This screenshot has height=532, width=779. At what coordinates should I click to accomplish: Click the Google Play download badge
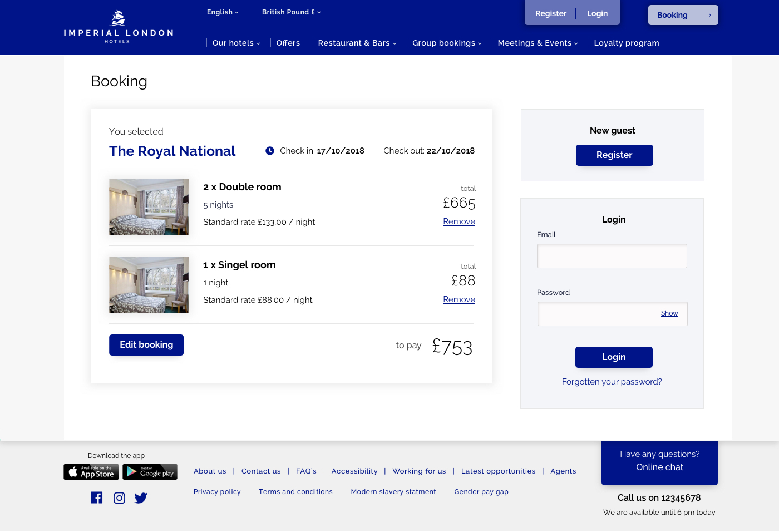point(150,472)
